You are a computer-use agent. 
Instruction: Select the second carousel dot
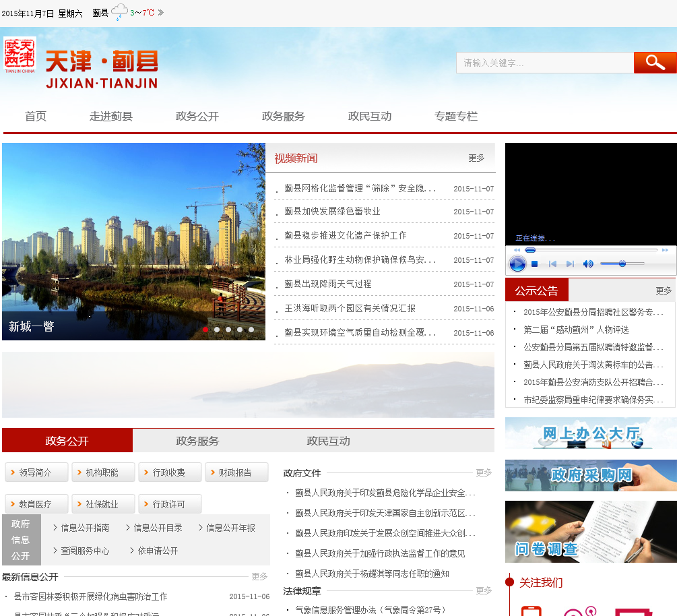(x=217, y=330)
